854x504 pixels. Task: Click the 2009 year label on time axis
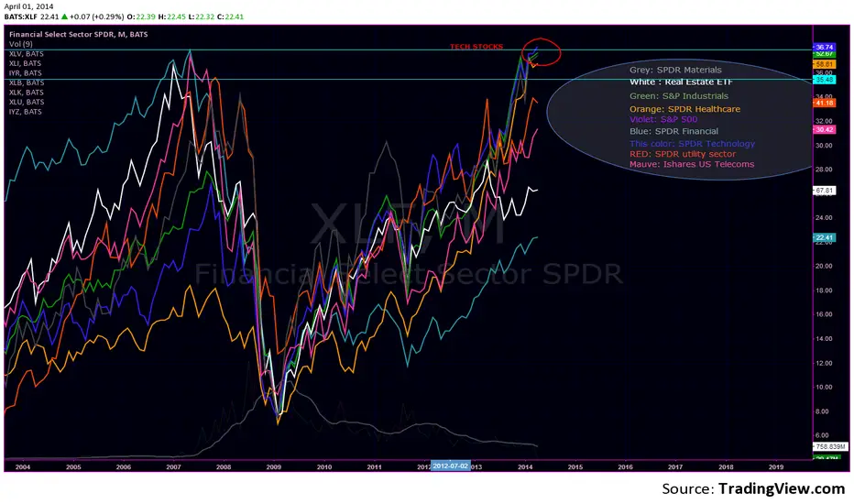(x=274, y=467)
